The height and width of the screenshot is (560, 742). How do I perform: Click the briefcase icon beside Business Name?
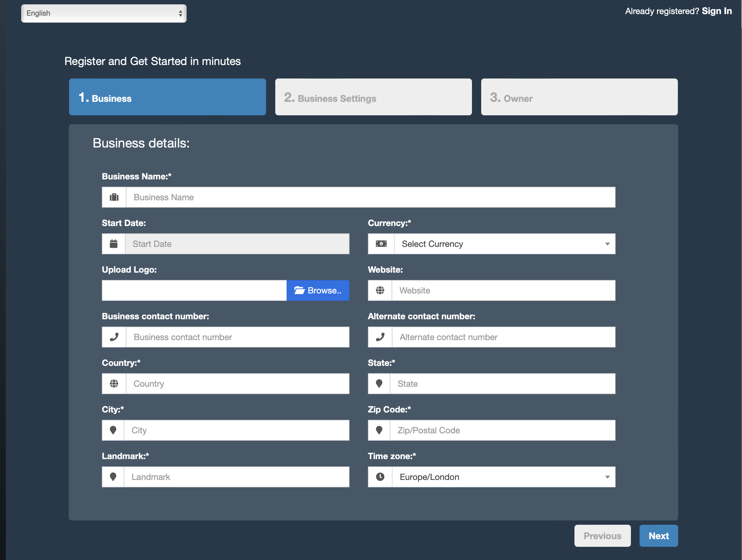[114, 197]
